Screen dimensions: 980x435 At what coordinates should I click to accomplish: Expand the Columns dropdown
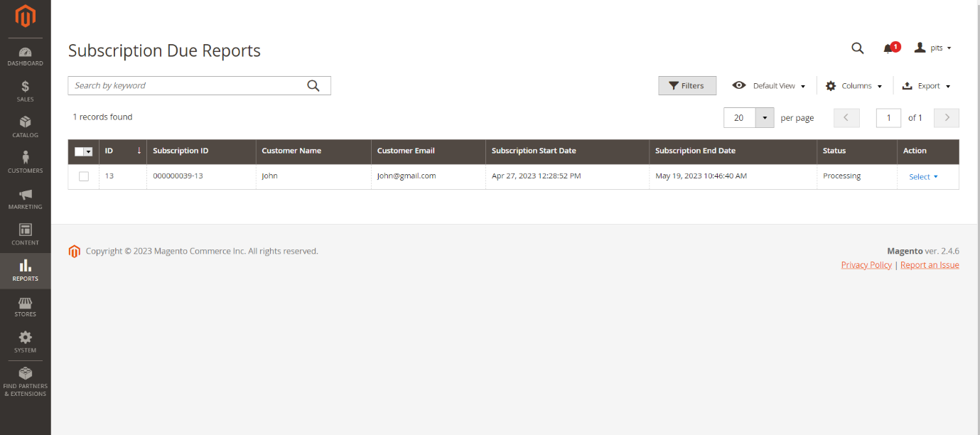tap(854, 86)
